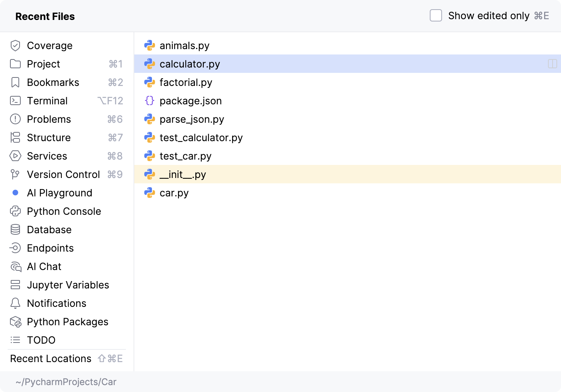
Task: Open the Project tool window
Action: [43, 64]
